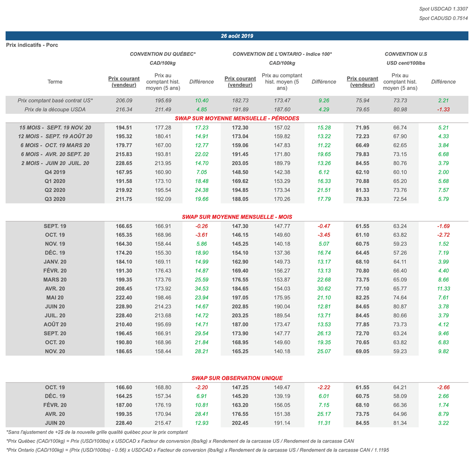The image size is (476, 460).
Task: Click the Swap sur moyenne mensuelle - Mois heading
Action: 237,217
